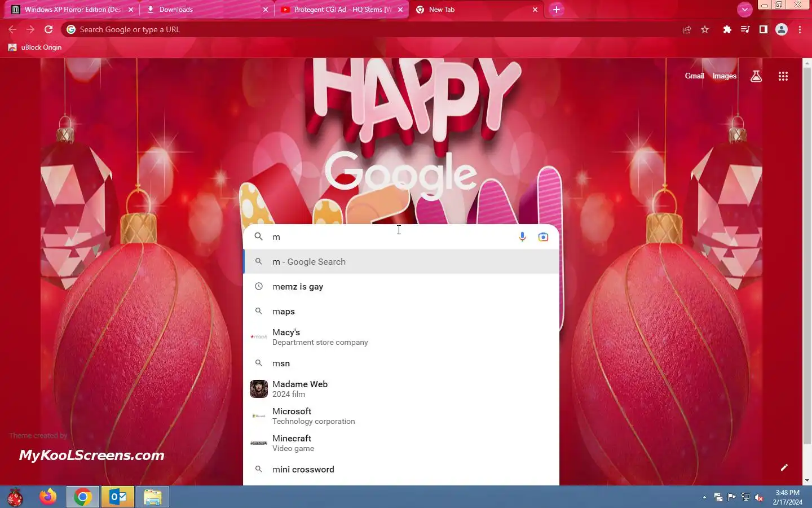Click the search by image camera icon

point(543,237)
